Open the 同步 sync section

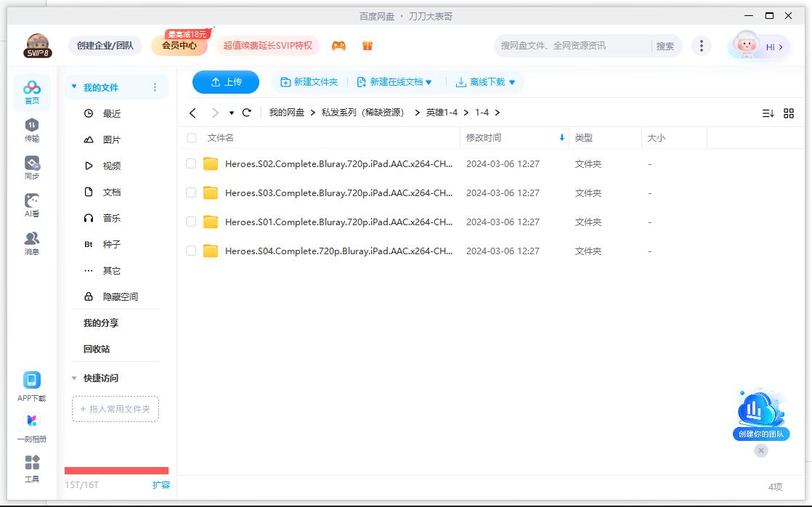pos(31,168)
